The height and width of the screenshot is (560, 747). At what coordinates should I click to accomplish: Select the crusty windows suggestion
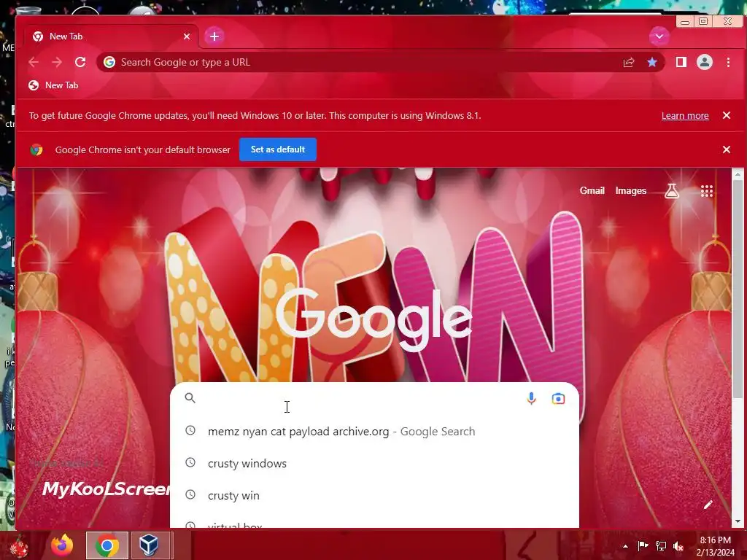pos(374,463)
